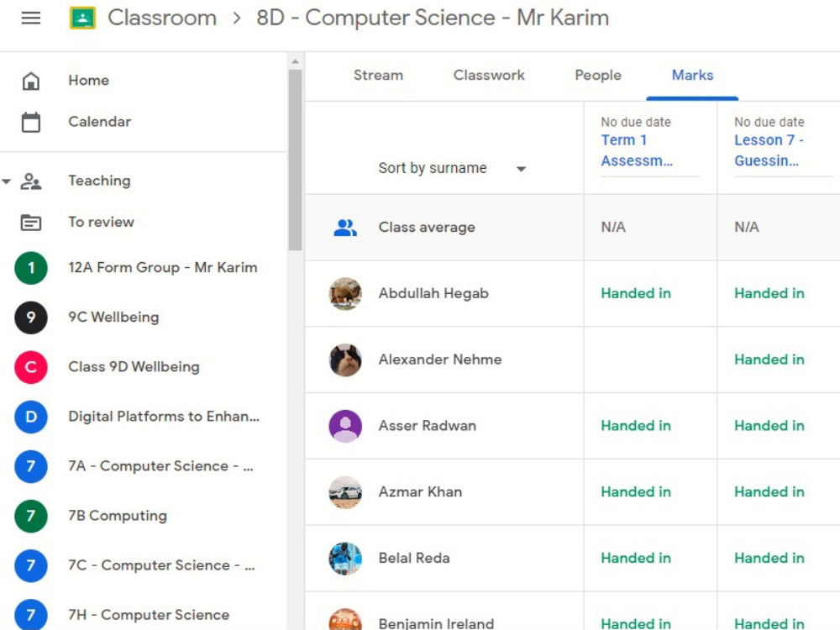Click student name Asser Radwan

point(427,426)
